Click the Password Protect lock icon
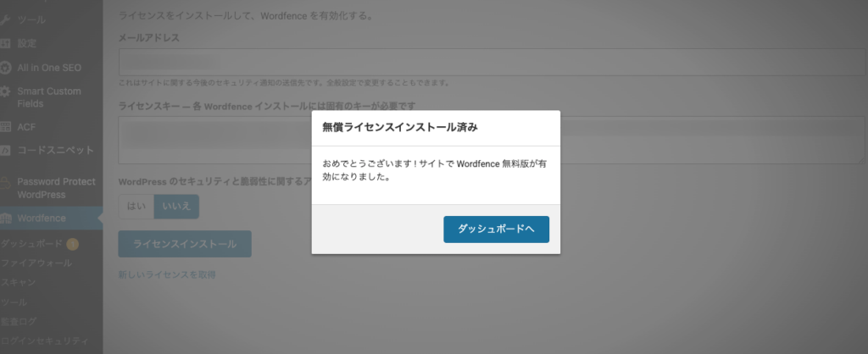 5,183
